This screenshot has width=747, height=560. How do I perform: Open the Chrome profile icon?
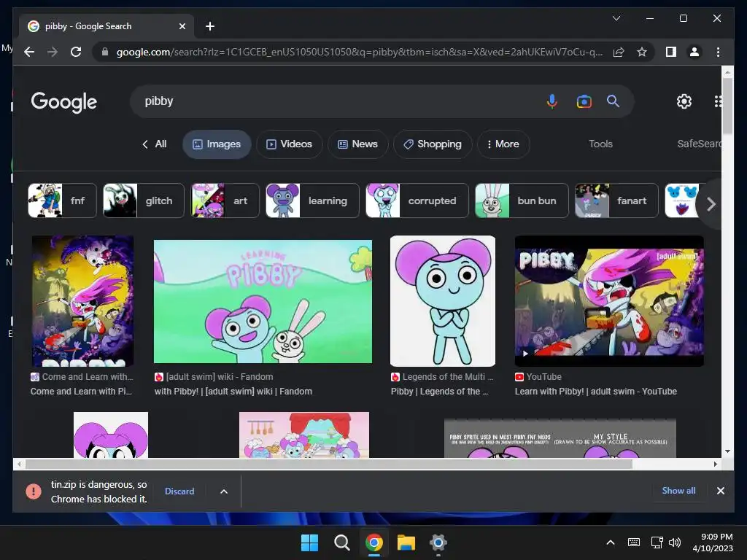694,52
